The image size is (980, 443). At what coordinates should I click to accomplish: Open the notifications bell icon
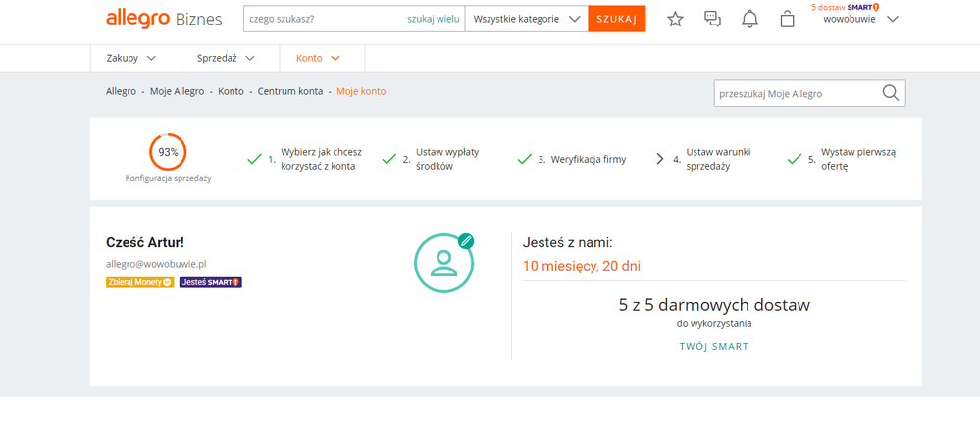[x=749, y=19]
